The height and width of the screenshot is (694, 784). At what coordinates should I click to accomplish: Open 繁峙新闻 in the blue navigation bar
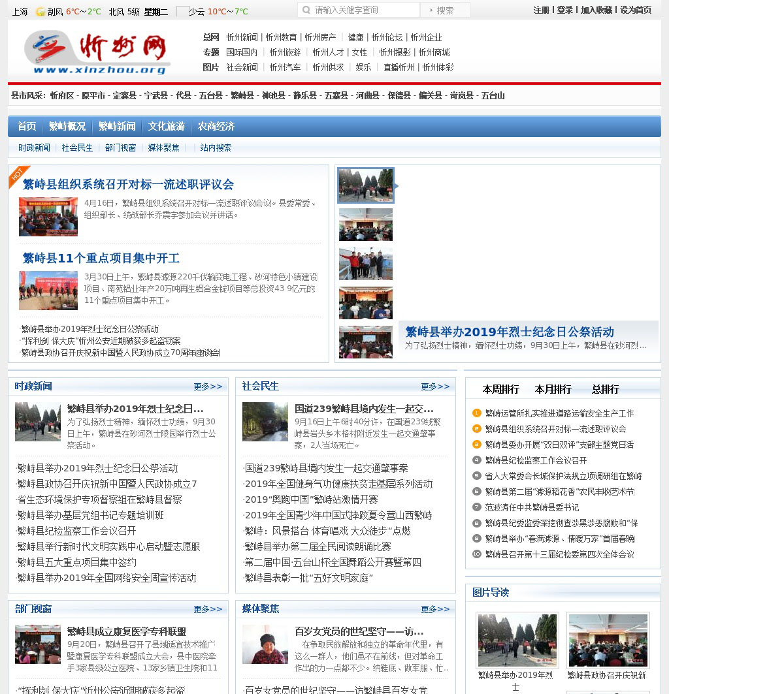point(117,127)
